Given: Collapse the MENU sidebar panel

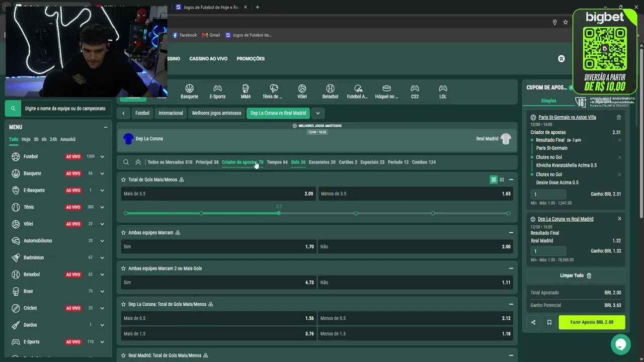Looking at the screenshot, I should click(106, 127).
